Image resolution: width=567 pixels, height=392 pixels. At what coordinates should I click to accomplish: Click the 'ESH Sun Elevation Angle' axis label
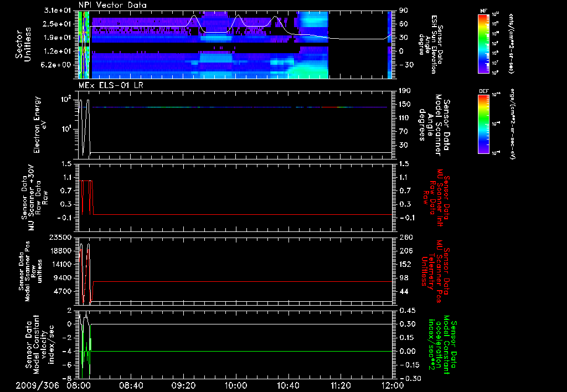click(x=430, y=44)
